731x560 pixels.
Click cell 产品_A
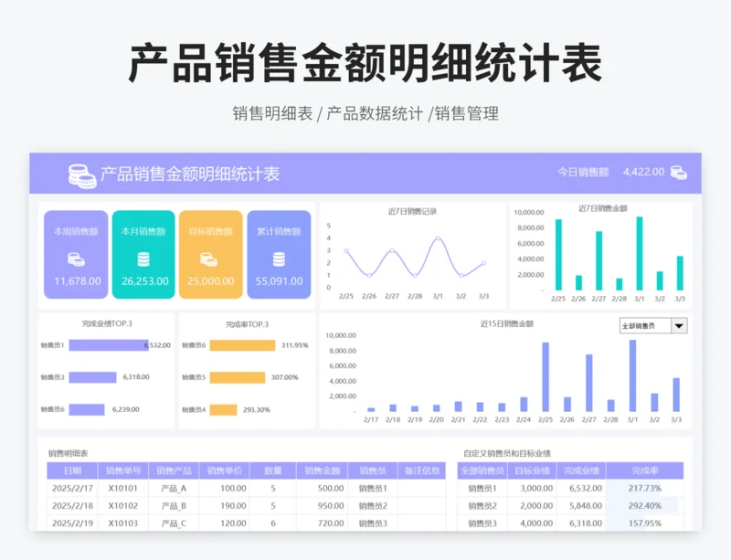[174, 488]
